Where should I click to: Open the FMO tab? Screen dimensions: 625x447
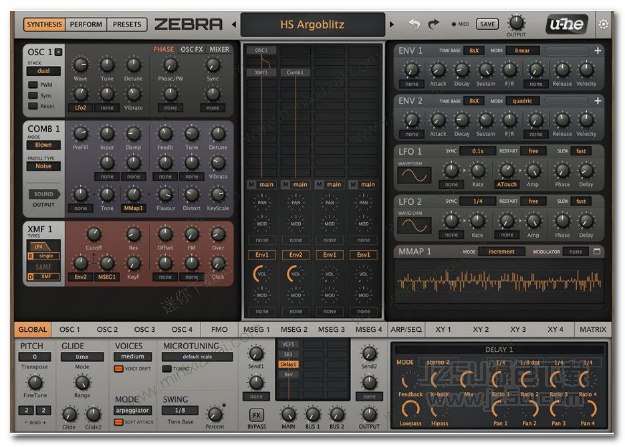point(219,329)
